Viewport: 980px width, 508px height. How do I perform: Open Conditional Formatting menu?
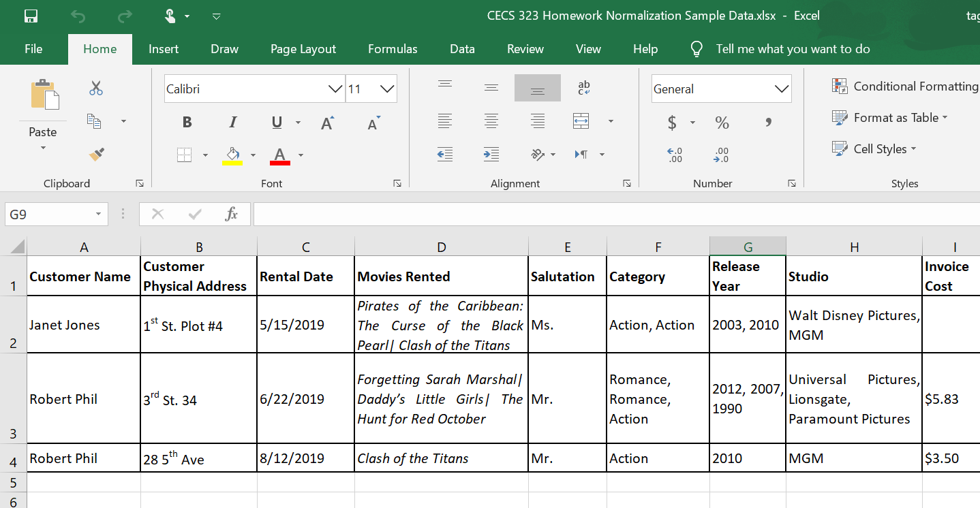[x=906, y=86]
